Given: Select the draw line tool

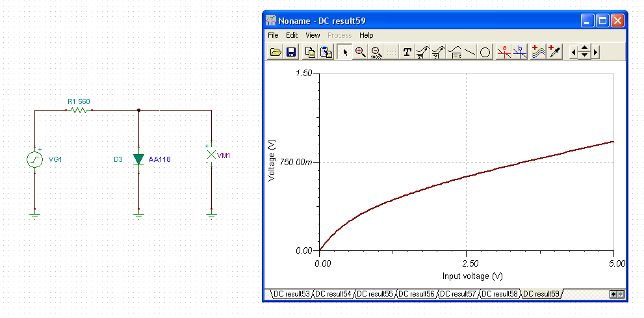Looking at the screenshot, I should pos(469,52).
